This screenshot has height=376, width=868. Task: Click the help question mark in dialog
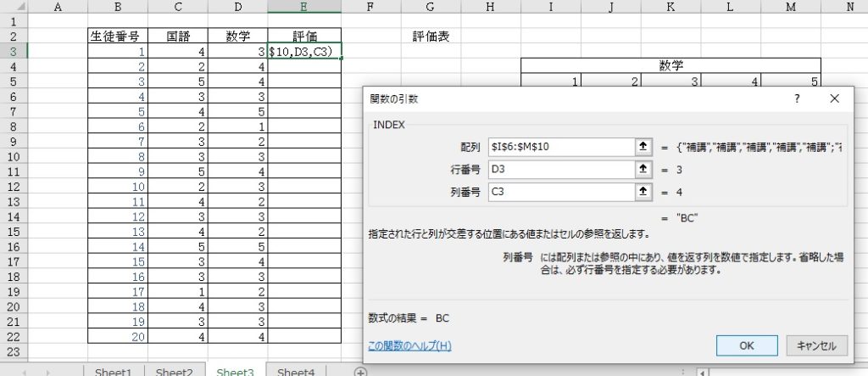click(x=797, y=98)
